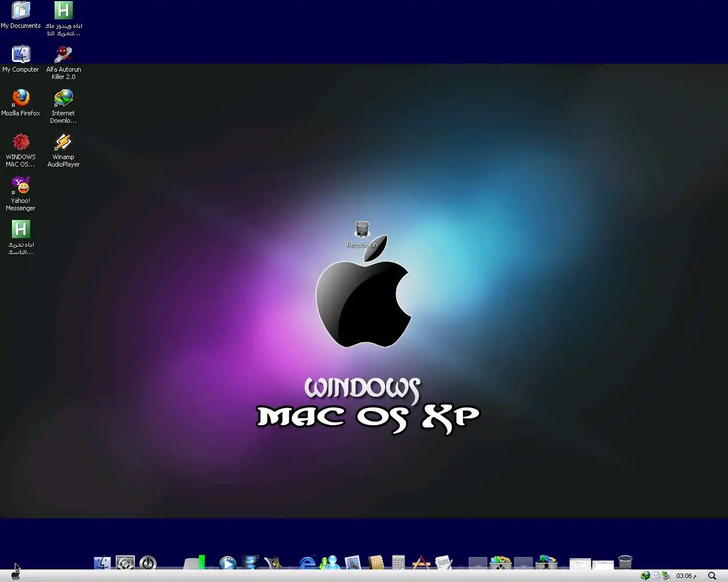
Task: Open the My Computer desktop icon
Action: coord(20,59)
